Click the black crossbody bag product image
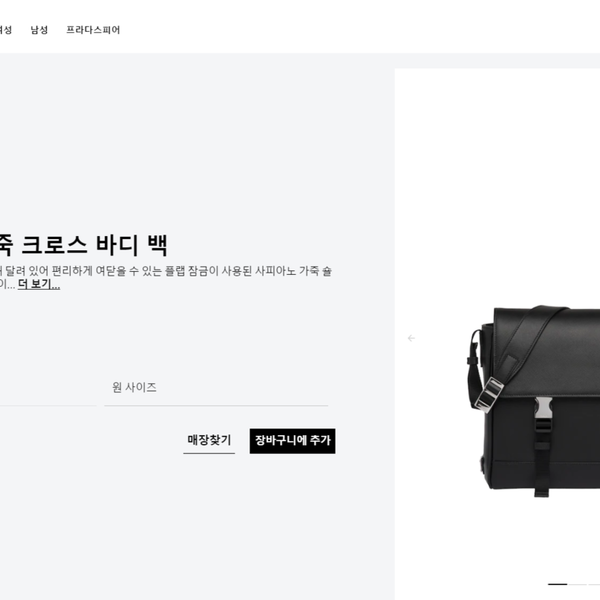 pos(534,401)
